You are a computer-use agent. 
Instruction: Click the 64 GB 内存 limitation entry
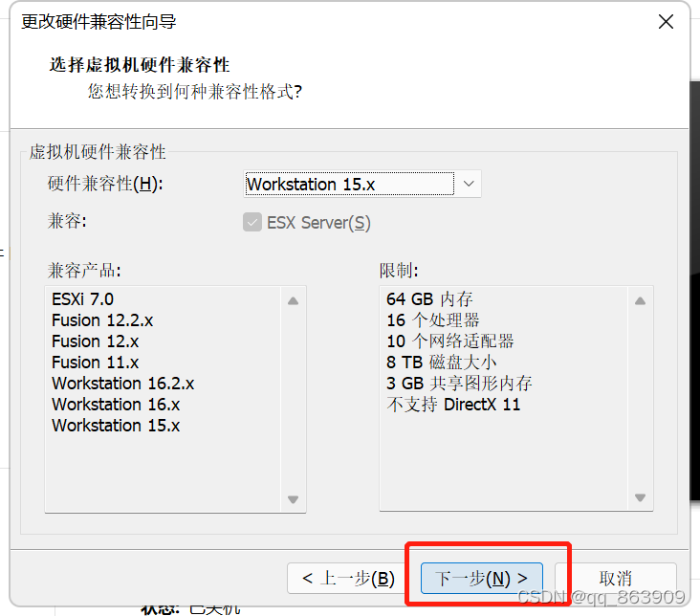tap(429, 298)
